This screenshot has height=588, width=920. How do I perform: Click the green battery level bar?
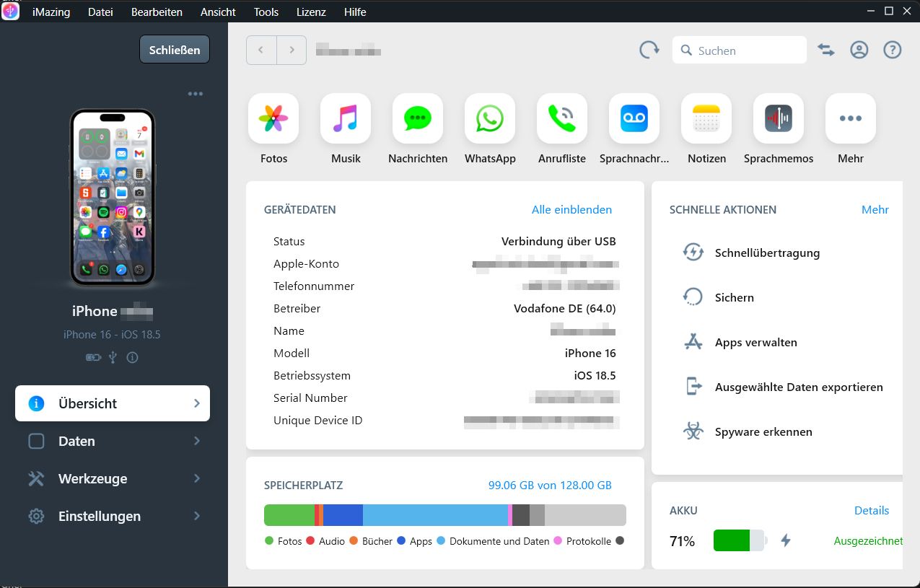point(732,540)
